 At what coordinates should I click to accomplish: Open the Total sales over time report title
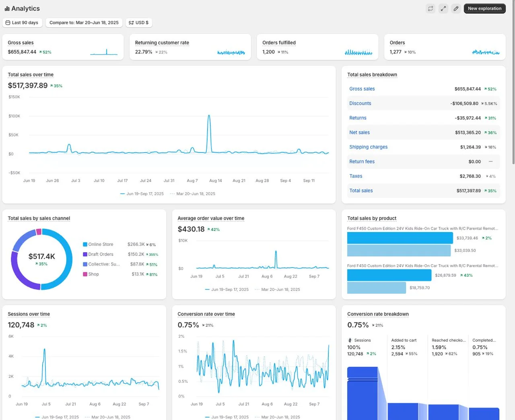(31, 75)
